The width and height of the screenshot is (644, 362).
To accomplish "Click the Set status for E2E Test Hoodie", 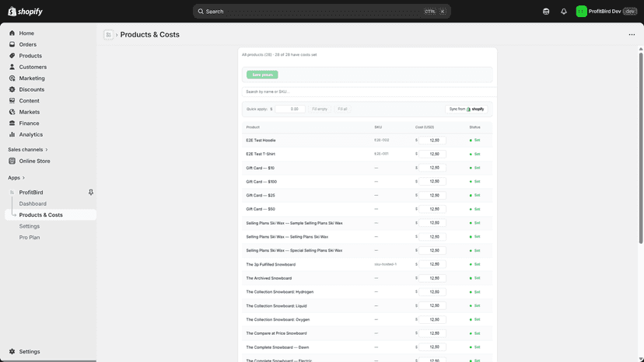I will pos(474,141).
